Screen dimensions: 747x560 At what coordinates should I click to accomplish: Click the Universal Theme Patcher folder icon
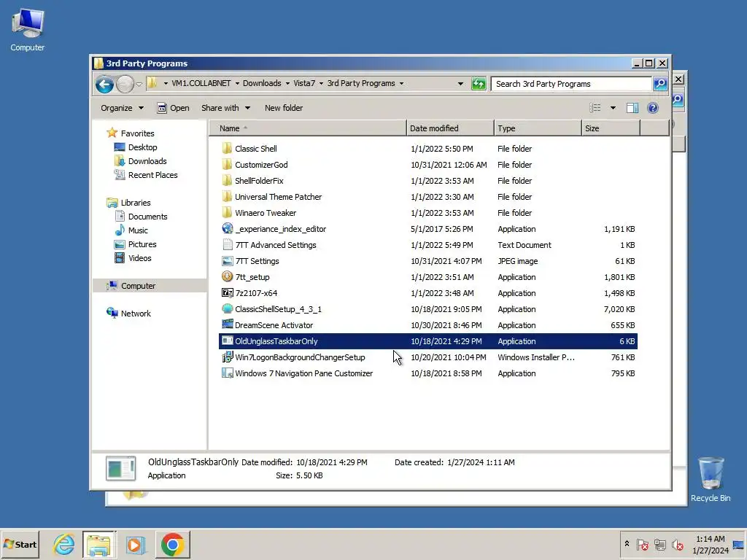(228, 197)
